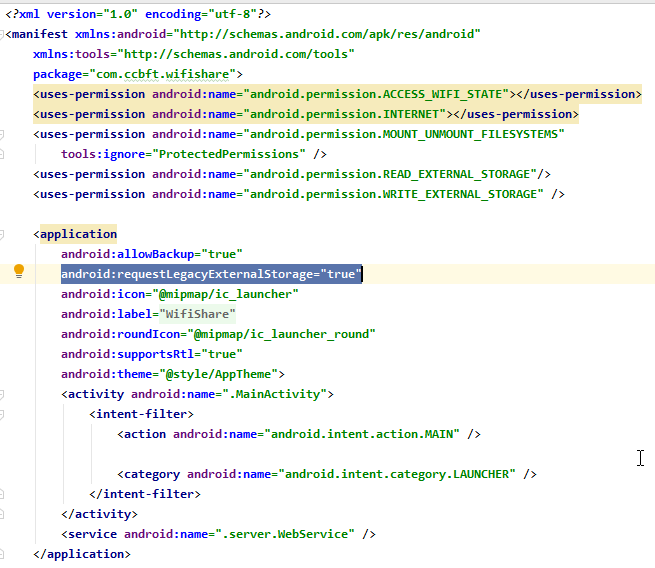Click the xml version declaration line
Image resolution: width=655 pixels, height=568 pixels.
138,14
